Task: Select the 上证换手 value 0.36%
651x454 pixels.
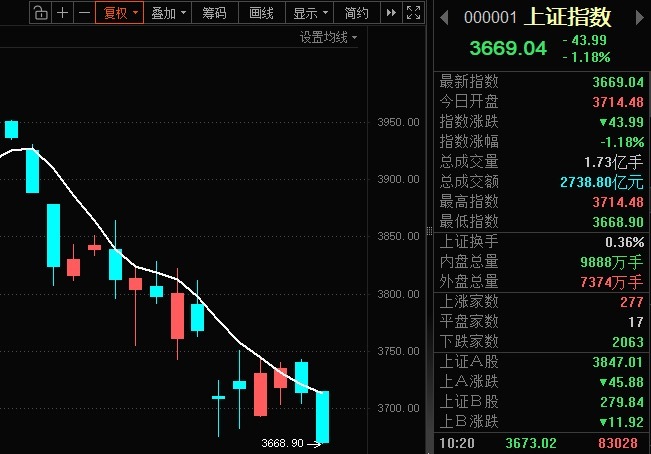Action: (x=624, y=242)
